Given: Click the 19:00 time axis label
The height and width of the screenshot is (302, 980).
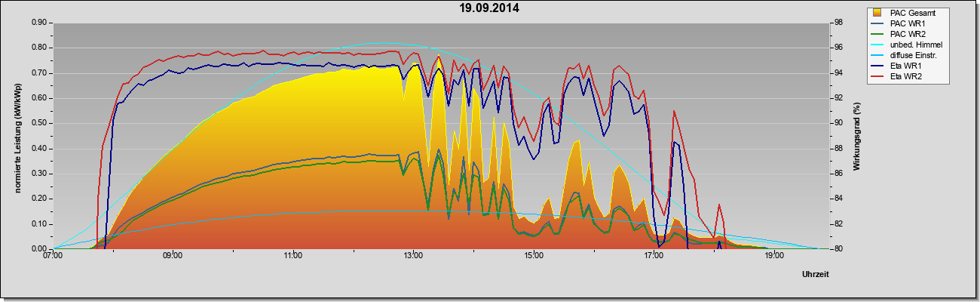Looking at the screenshot, I should click(773, 256).
